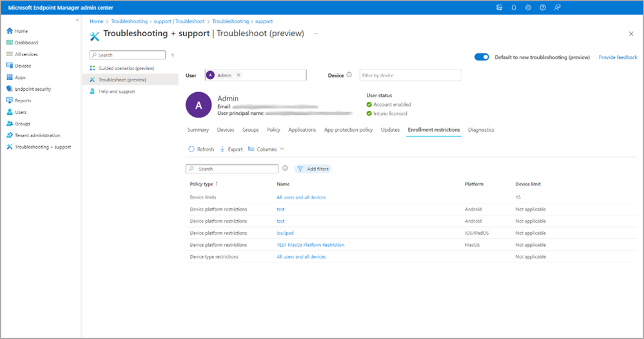Click the Filter by device field
Viewport: 644px width, 339px height.
[x=410, y=75]
